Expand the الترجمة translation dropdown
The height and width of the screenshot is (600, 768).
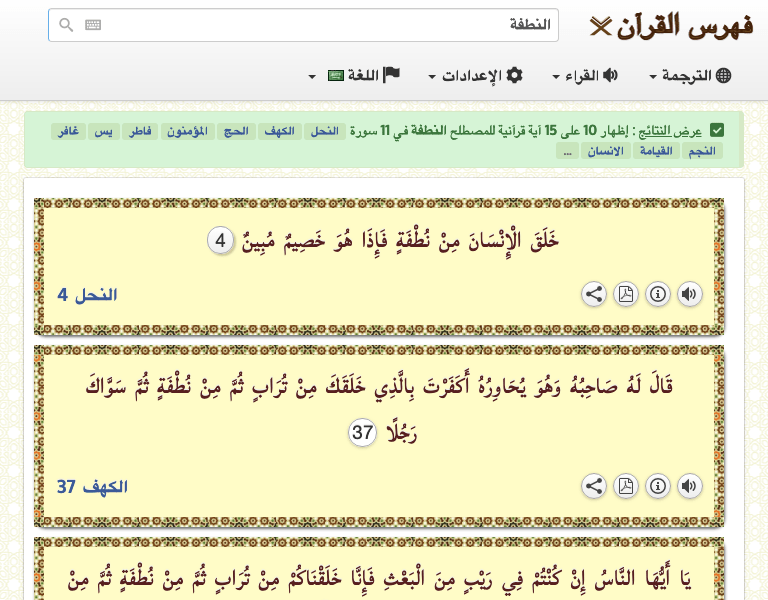coord(690,76)
